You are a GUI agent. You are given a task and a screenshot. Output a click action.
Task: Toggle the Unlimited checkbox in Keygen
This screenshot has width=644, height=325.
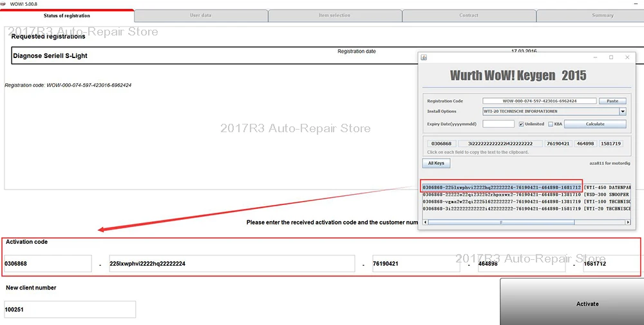521,124
